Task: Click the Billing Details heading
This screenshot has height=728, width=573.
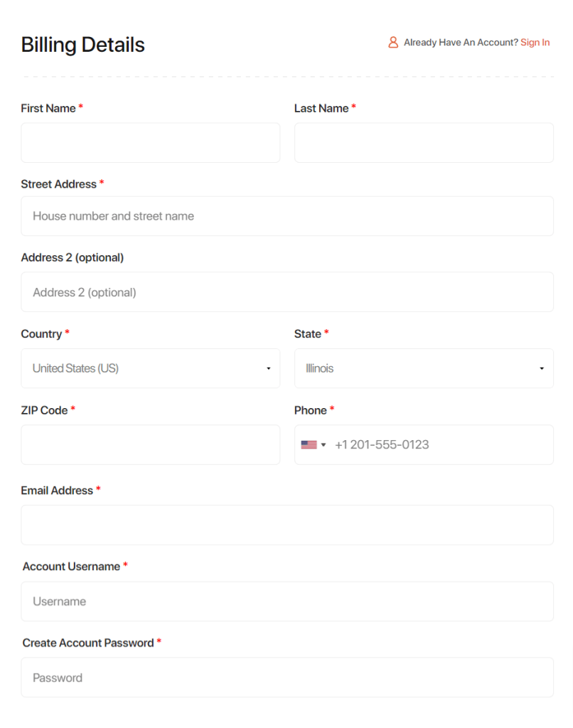Action: point(82,45)
